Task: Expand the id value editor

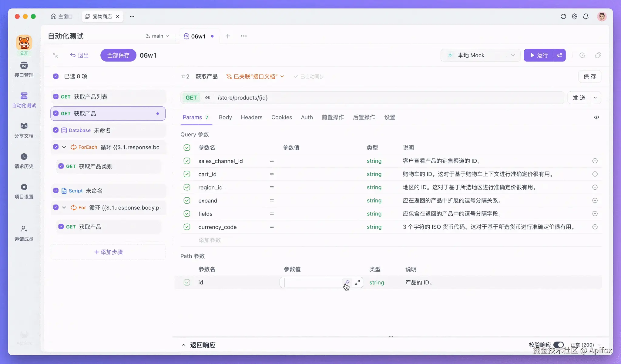Action: (357, 282)
